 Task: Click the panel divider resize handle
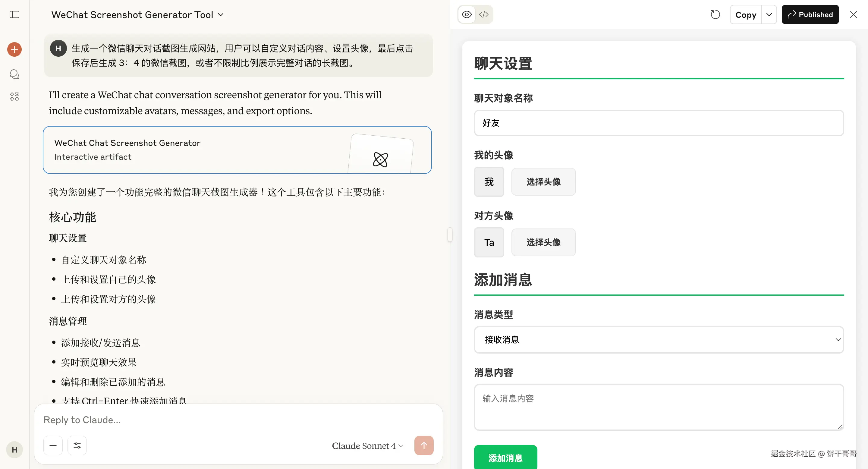point(450,234)
